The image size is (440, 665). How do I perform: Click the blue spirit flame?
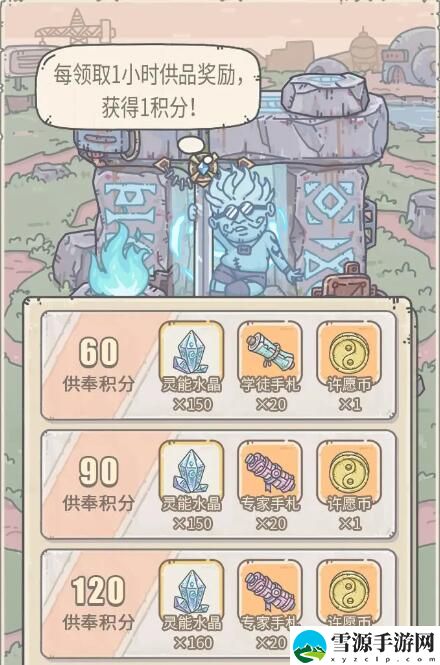(119, 258)
